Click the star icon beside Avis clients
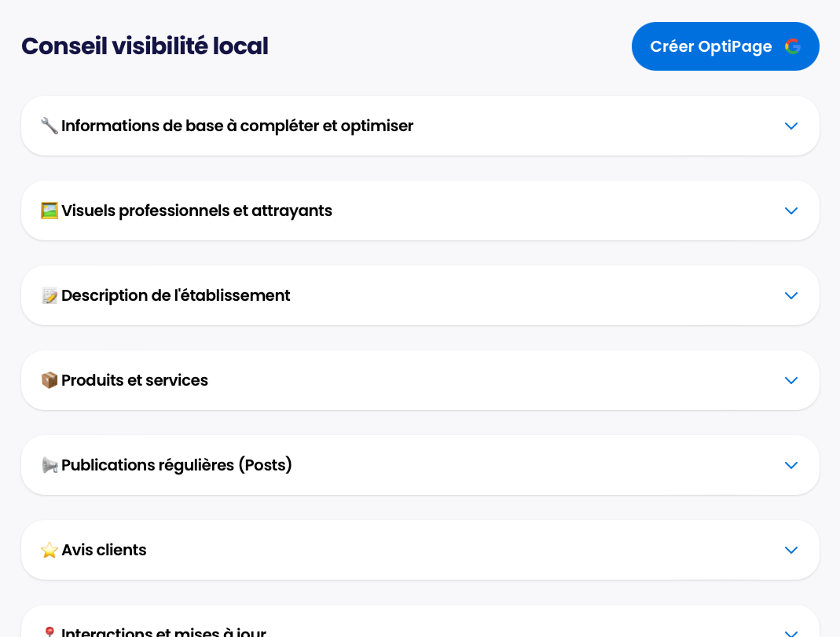This screenshot has width=840, height=637. 50,551
